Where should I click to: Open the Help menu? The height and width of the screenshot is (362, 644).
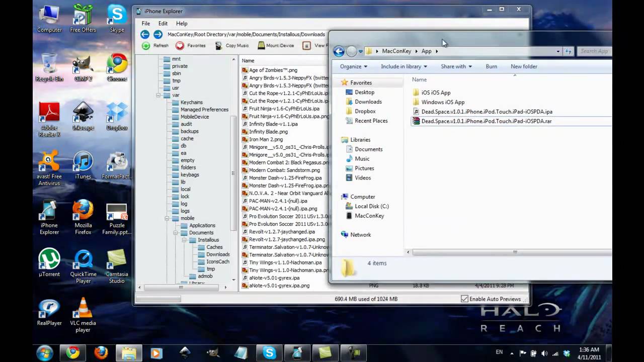coord(182,23)
